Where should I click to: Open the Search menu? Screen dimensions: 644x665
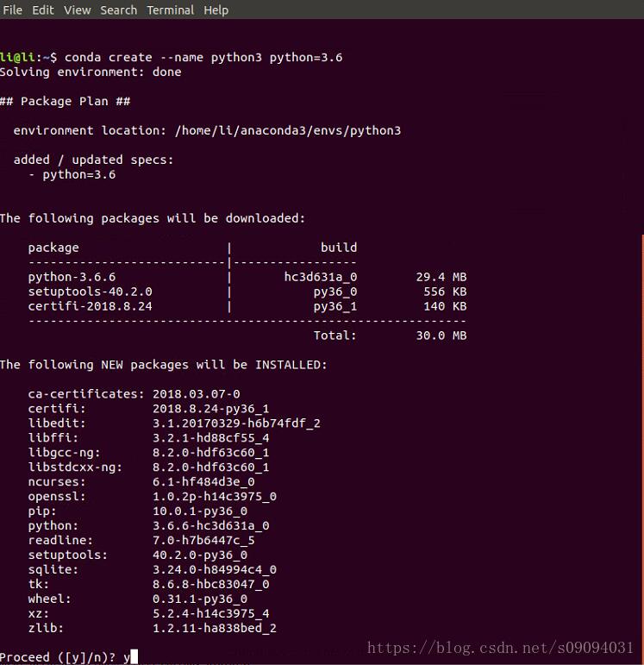point(119,9)
